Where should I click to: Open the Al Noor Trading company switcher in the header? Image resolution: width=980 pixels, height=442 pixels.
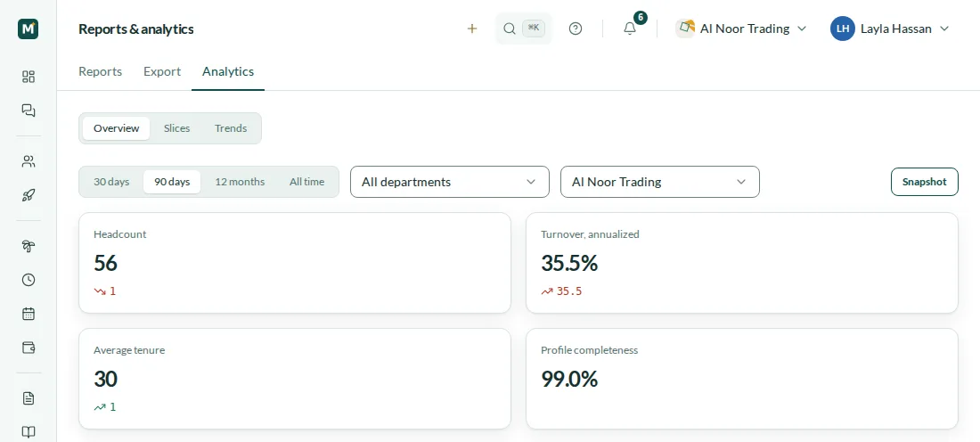tap(742, 29)
